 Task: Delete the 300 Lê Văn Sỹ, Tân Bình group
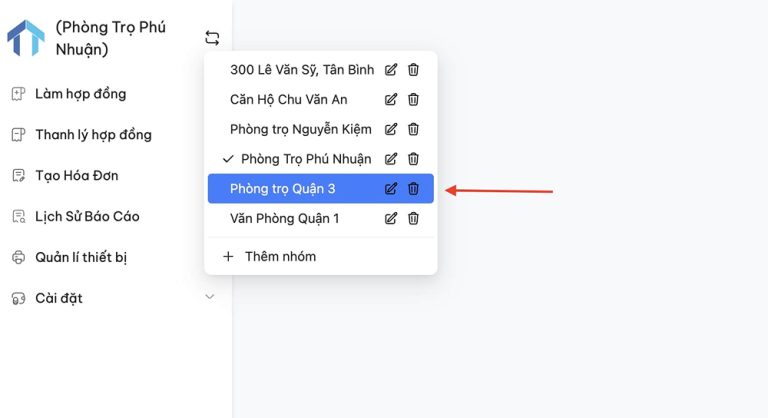pyautogui.click(x=413, y=70)
